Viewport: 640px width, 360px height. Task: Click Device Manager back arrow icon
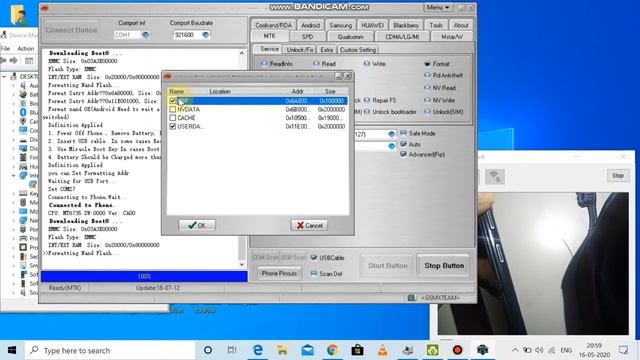[4, 60]
